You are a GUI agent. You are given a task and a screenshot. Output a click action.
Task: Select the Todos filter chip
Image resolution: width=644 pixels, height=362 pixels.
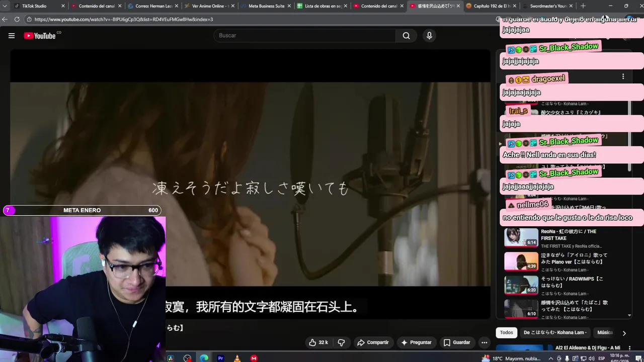click(507, 332)
